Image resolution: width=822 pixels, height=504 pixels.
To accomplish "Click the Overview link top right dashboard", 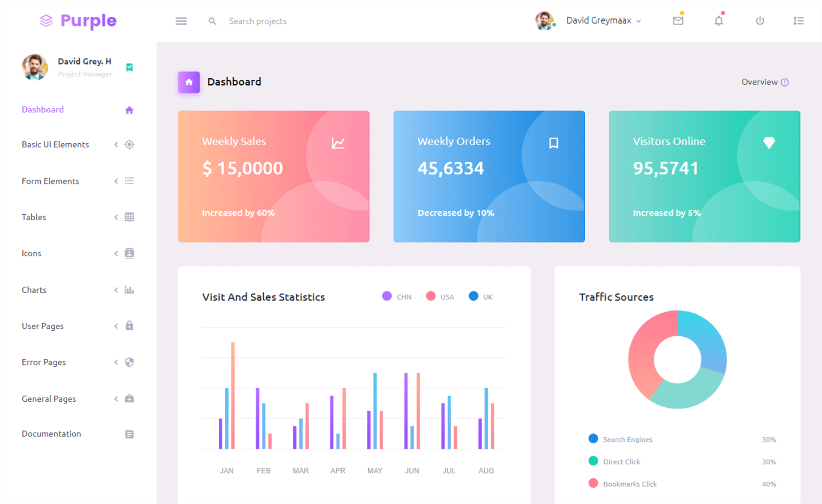I will 759,82.
